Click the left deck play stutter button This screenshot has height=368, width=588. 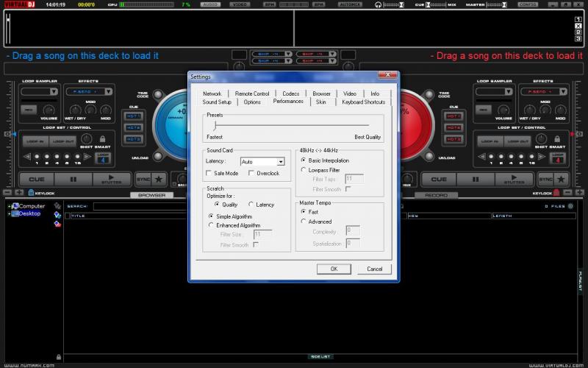pyautogui.click(x=112, y=180)
